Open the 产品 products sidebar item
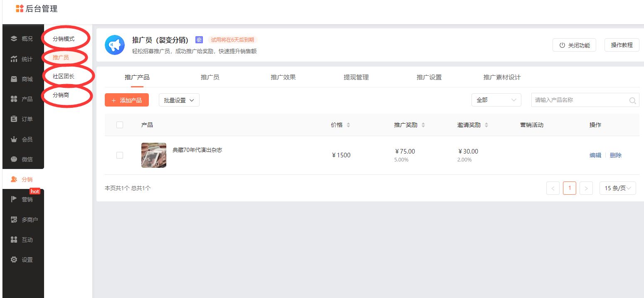644x298 pixels. tap(23, 99)
